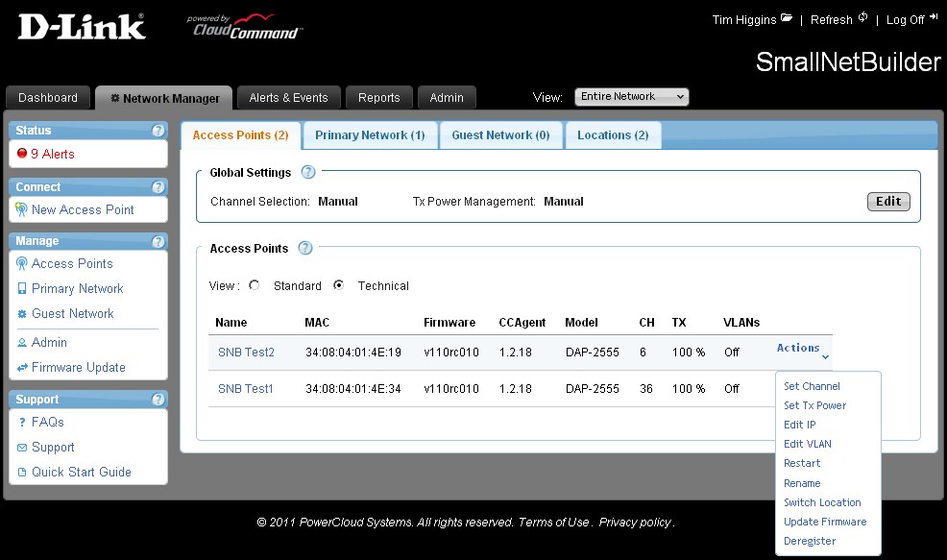The image size is (947, 560).
Task: Open SNB Test2 access point link
Action: (x=246, y=353)
